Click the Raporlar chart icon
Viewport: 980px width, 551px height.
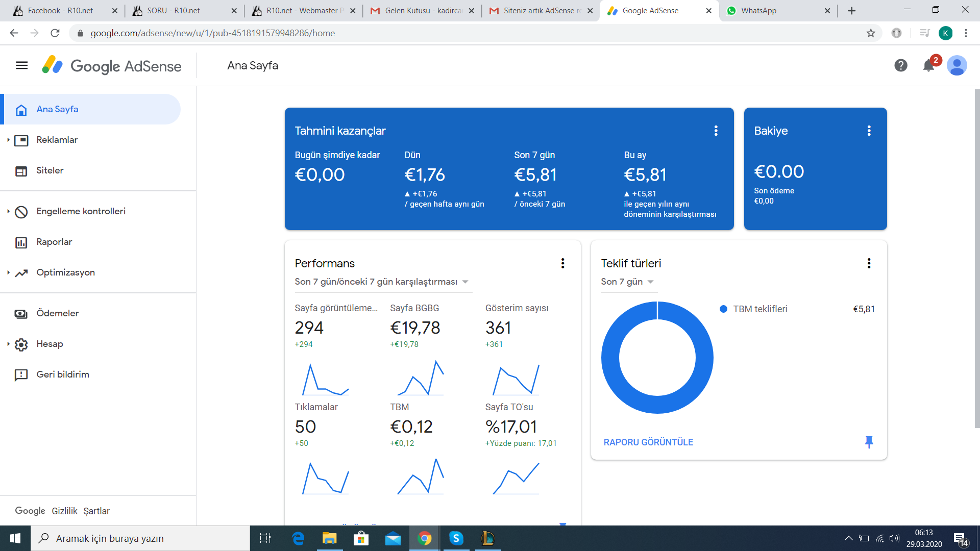click(x=21, y=242)
